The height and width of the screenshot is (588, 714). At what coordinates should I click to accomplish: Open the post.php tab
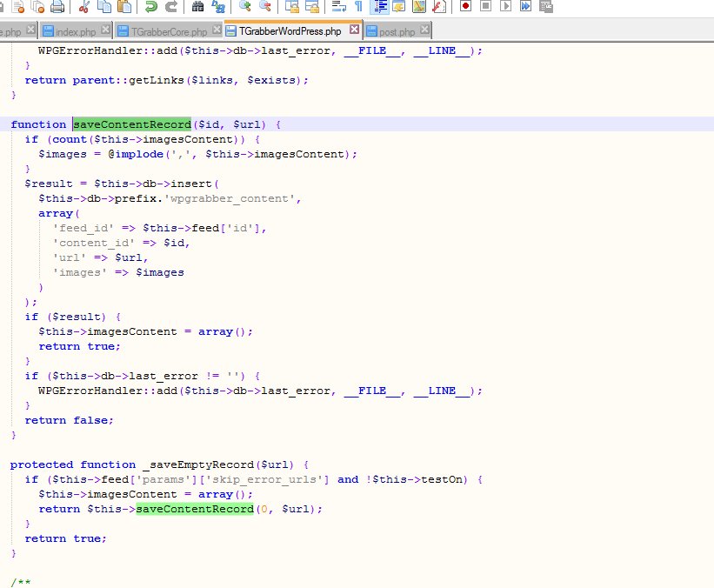397,31
